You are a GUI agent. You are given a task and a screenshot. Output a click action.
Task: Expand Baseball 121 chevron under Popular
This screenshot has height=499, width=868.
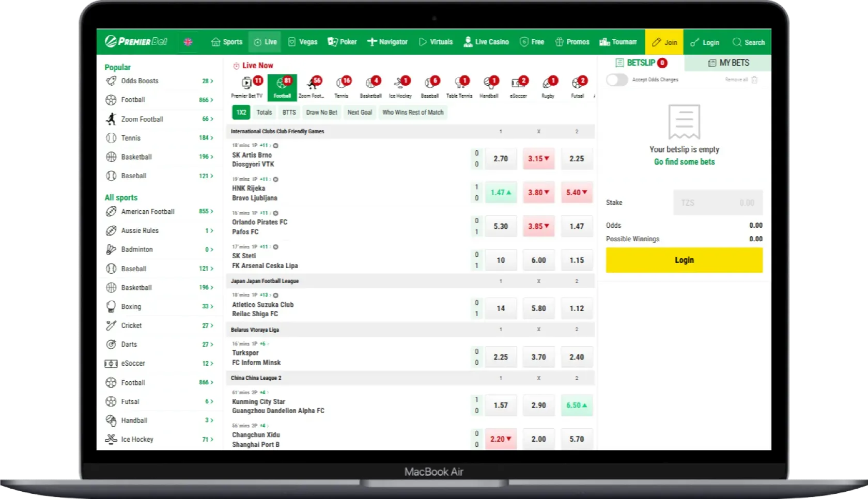point(212,176)
